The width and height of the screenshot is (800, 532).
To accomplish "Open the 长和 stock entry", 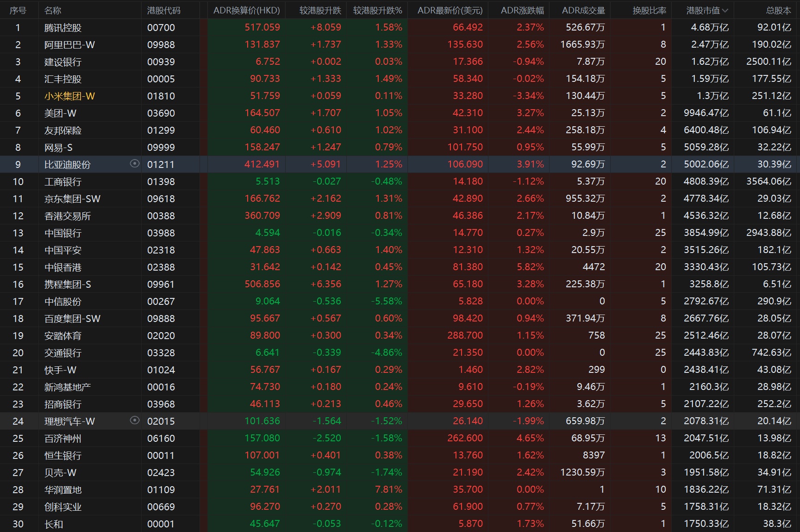I will point(54,524).
